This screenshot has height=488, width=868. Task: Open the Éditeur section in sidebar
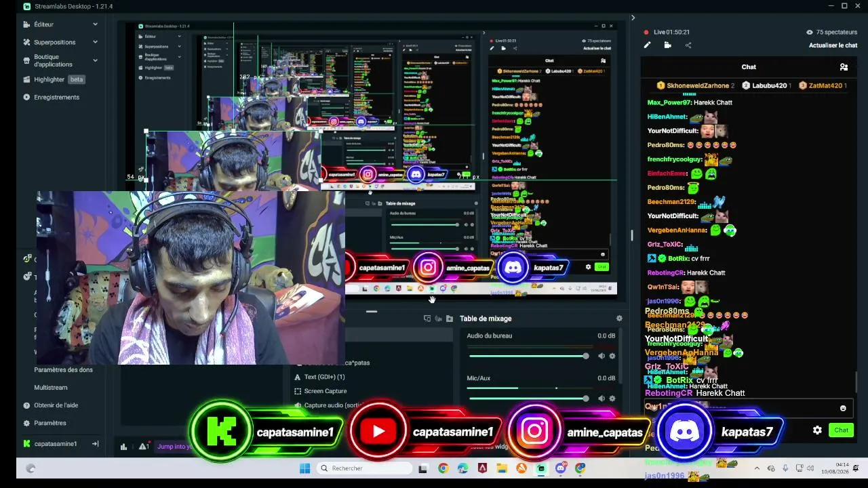click(x=43, y=24)
